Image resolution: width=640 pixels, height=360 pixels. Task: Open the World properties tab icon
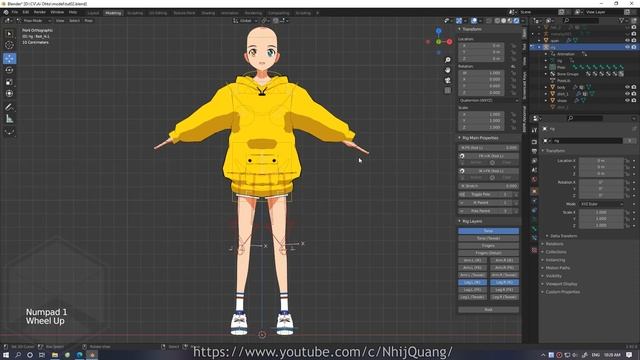click(x=534, y=180)
